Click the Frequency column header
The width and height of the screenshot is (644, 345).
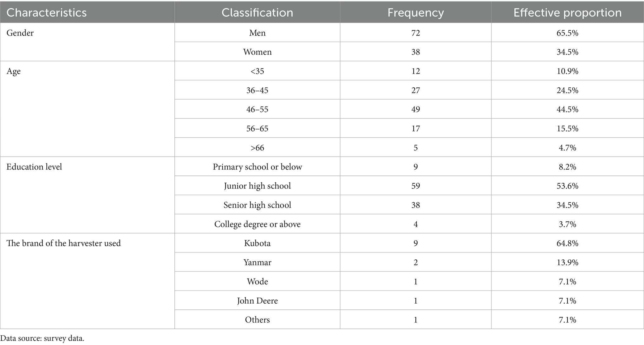click(415, 13)
